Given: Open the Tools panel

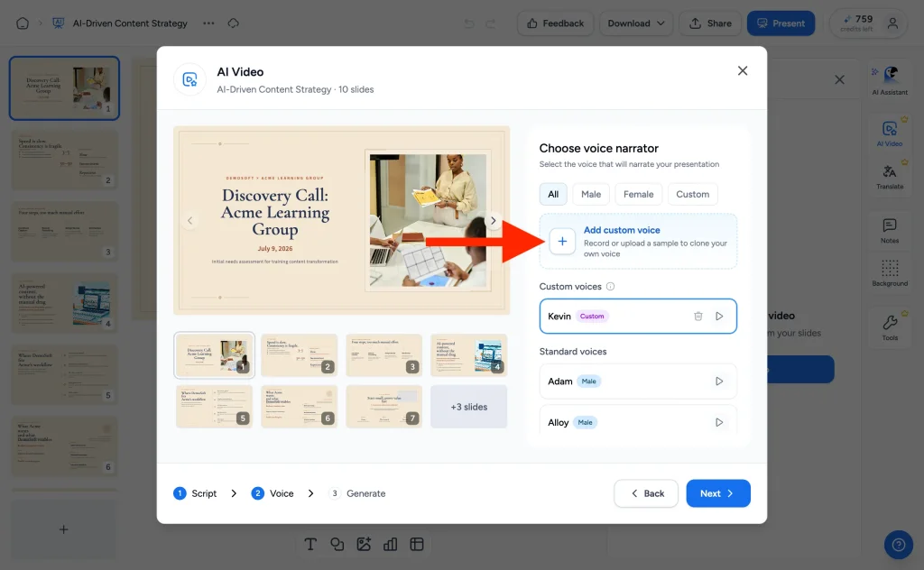Looking at the screenshot, I should 890,327.
